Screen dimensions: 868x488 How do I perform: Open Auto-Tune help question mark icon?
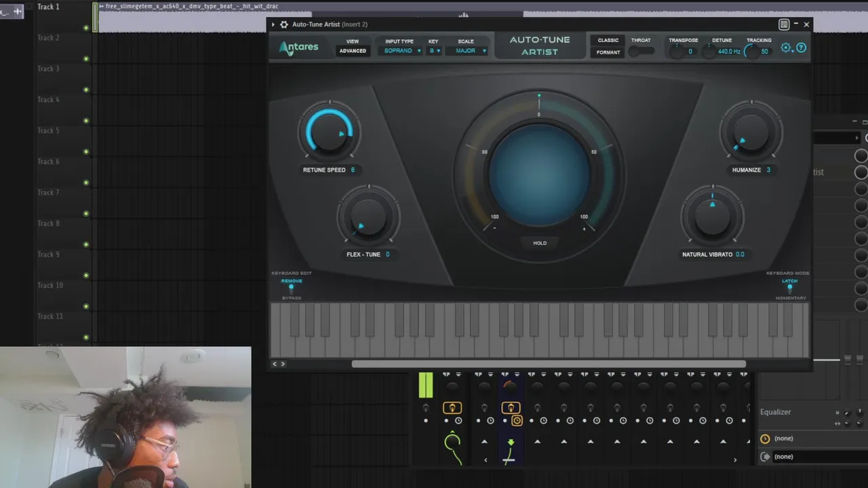point(801,47)
